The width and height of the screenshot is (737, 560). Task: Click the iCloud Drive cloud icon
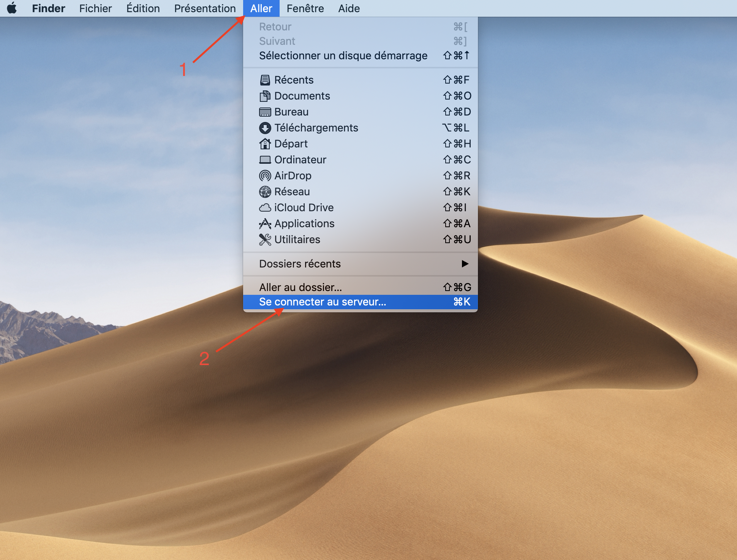(265, 208)
